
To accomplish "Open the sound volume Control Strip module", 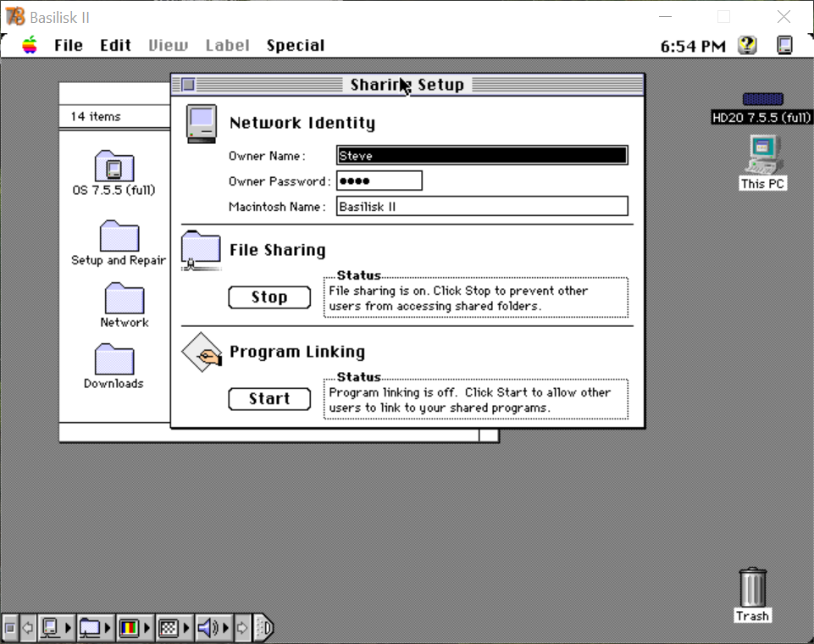I will [x=213, y=628].
